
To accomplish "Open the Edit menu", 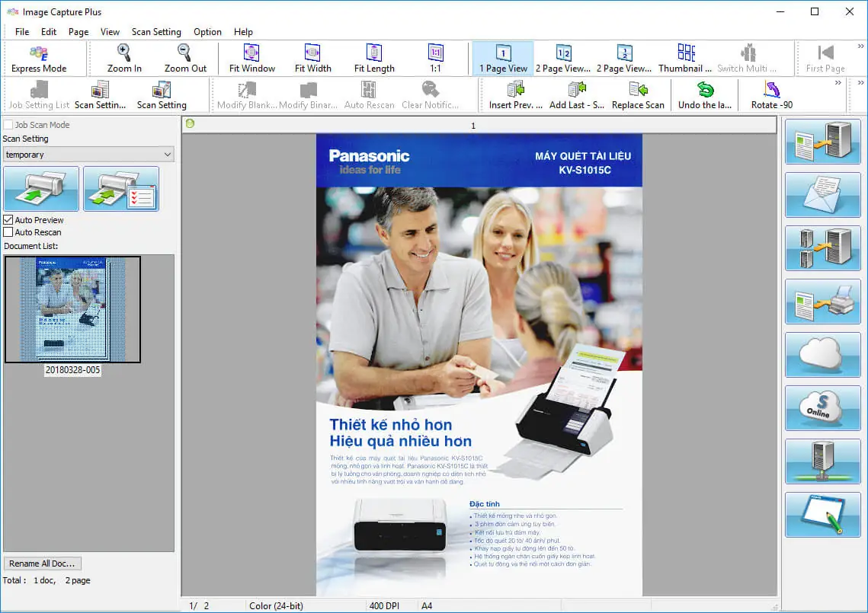I will click(49, 31).
